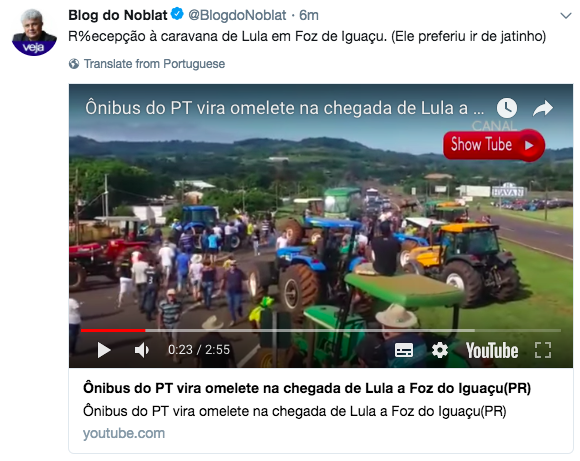Seek along the video progress bar
The image size is (580, 461).
321,330
